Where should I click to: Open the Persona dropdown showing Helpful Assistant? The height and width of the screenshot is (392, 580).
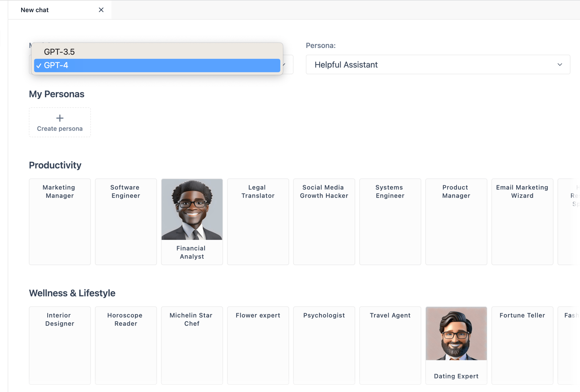click(x=438, y=65)
